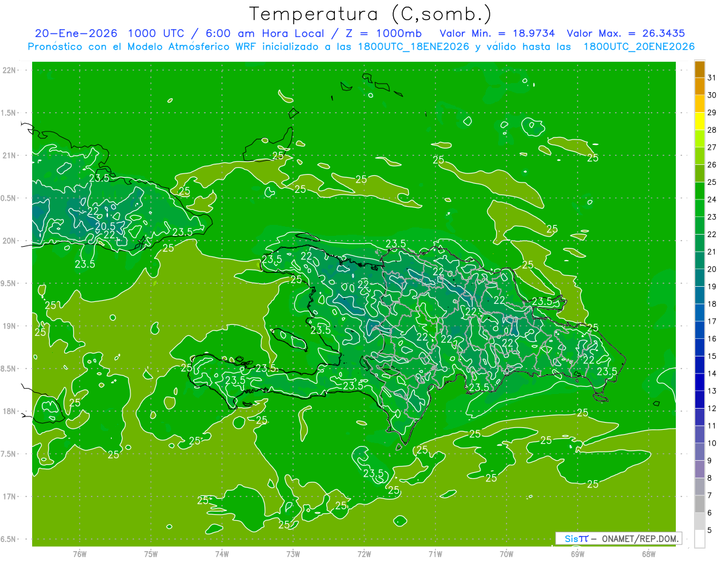Click the purple swatch between 9 and 10

point(699,452)
